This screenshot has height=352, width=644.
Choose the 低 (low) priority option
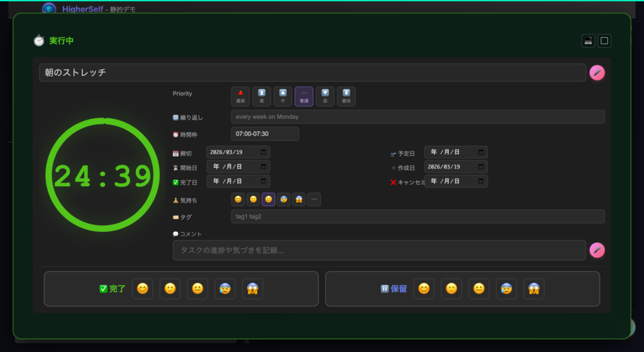[325, 96]
